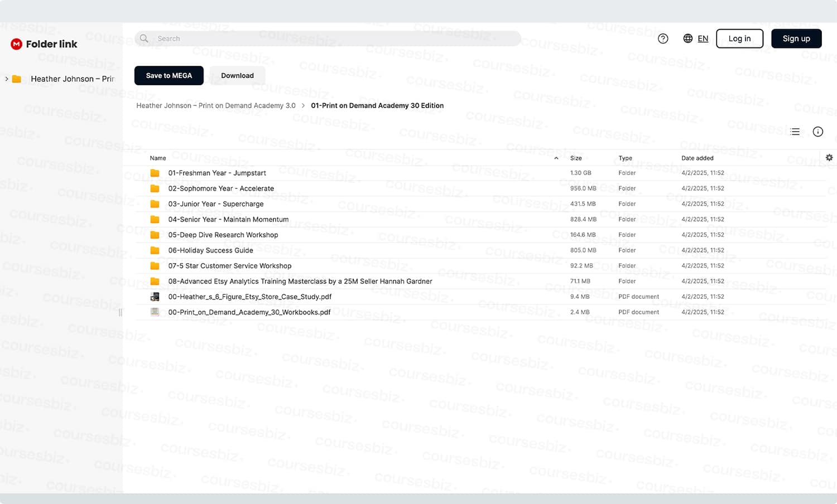Click the 92.2 MB size cell
Image resolution: width=837 pixels, height=504 pixels.
(581, 266)
